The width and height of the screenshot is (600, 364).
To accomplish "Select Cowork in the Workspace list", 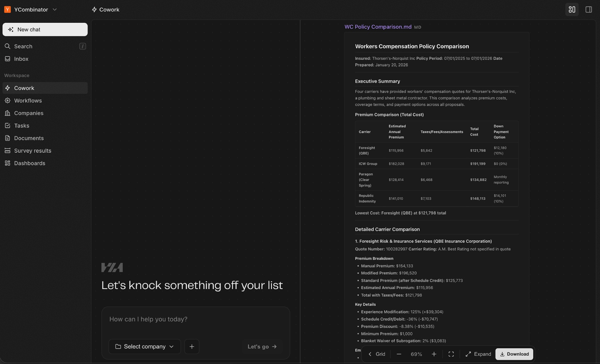I will (45, 88).
